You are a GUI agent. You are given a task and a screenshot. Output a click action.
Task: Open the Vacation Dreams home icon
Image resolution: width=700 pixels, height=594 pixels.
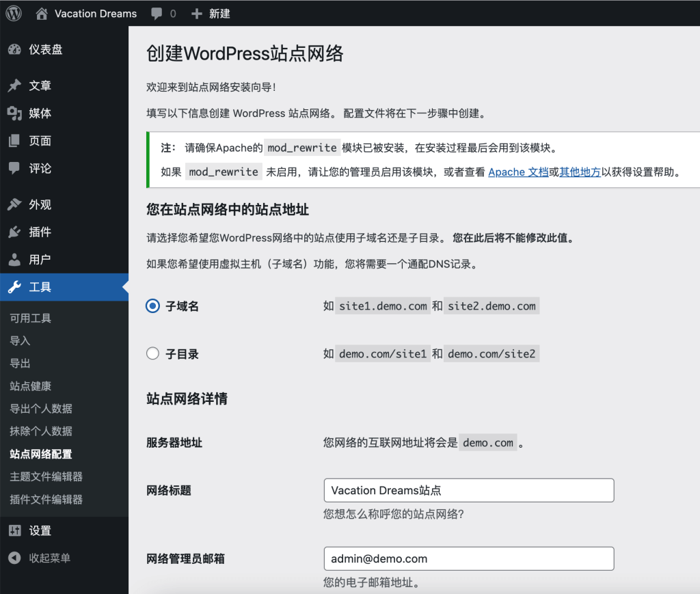pos(42,13)
